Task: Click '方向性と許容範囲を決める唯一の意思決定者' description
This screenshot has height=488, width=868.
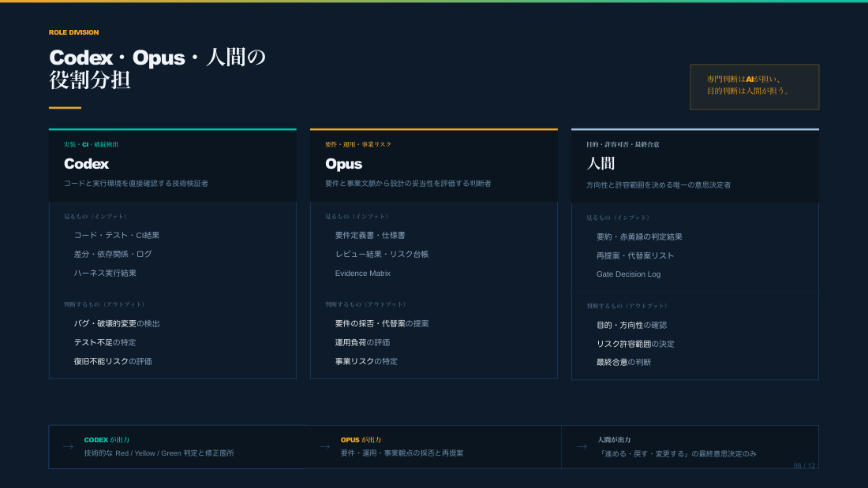Action: click(x=658, y=184)
